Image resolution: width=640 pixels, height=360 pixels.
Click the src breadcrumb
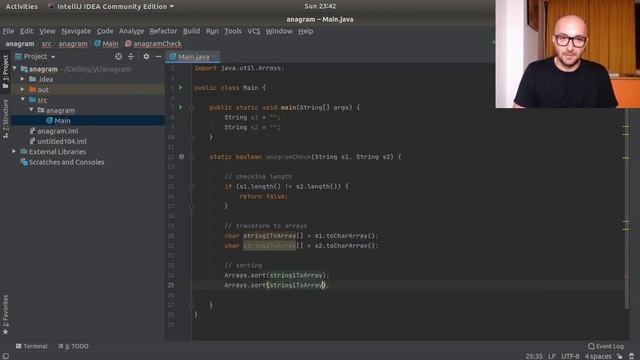47,44
